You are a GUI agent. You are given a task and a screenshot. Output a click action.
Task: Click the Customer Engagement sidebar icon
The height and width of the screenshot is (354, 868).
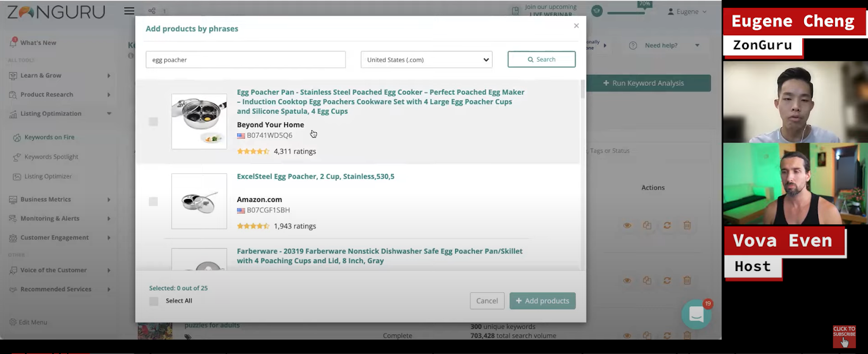click(x=13, y=238)
